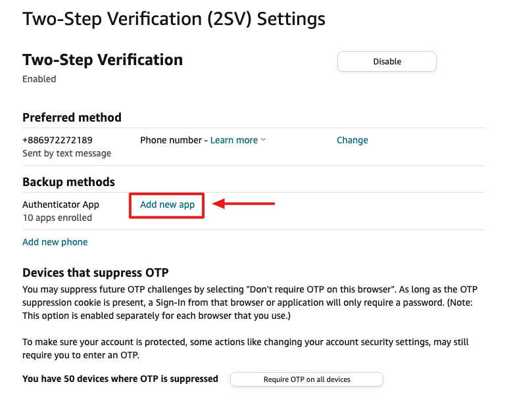This screenshot has width=532, height=403.
Task: Click the red arrow pointing at Add new app
Action: click(243, 204)
